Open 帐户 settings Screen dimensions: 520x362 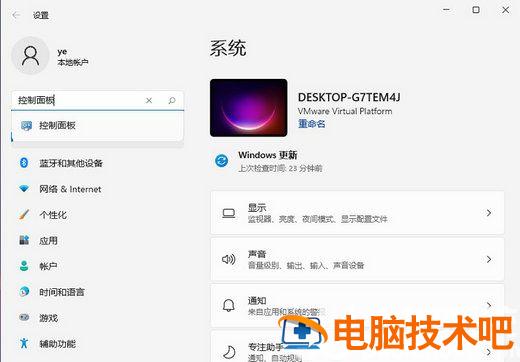pyautogui.click(x=48, y=266)
